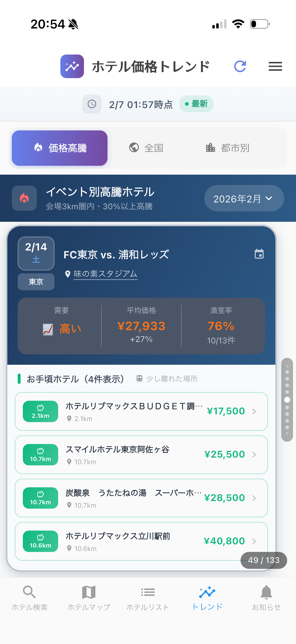
Task: Tap the clock icon next to the update time
Action: (92, 104)
